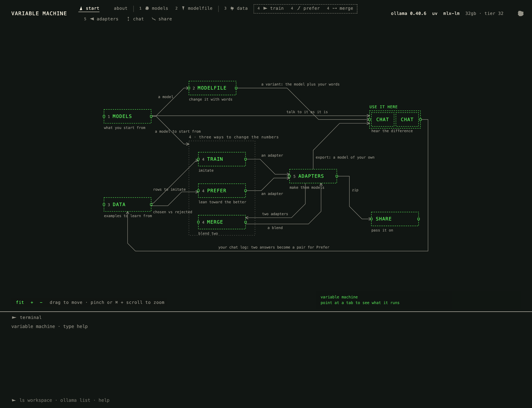Select the 2 MODELFILE node
The image size is (532, 408).
point(212,88)
